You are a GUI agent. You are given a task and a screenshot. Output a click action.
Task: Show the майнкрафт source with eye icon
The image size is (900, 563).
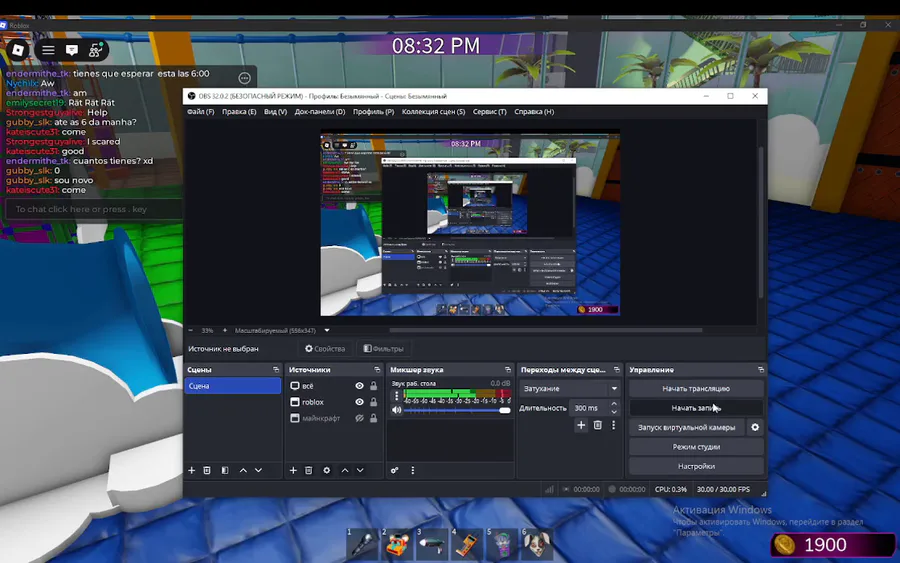[x=359, y=418]
